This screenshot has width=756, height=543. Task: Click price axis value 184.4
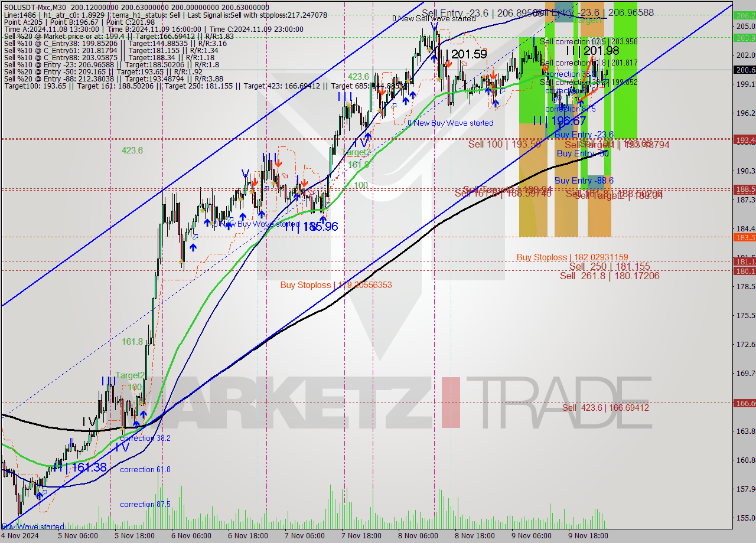pyautogui.click(x=745, y=228)
